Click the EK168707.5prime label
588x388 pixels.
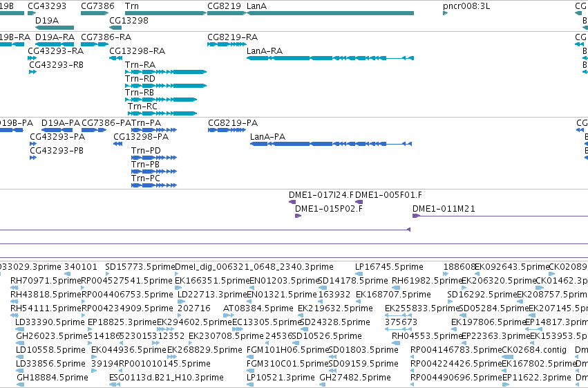[393, 295]
